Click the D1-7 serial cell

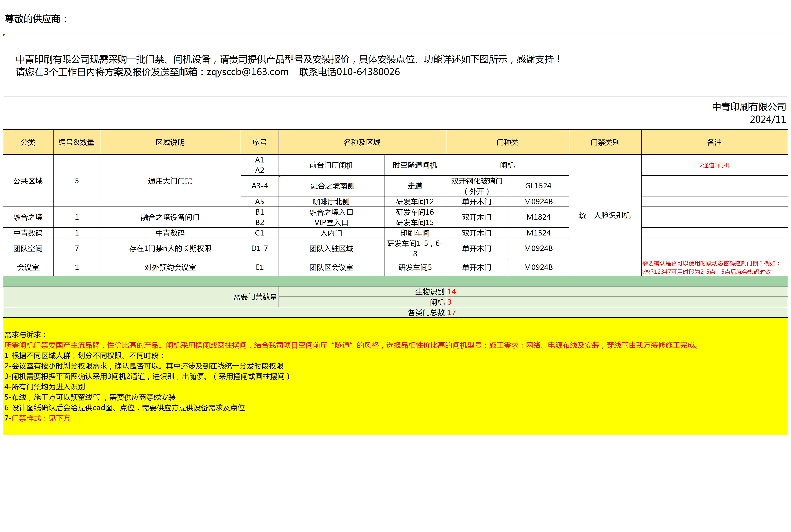click(x=260, y=248)
